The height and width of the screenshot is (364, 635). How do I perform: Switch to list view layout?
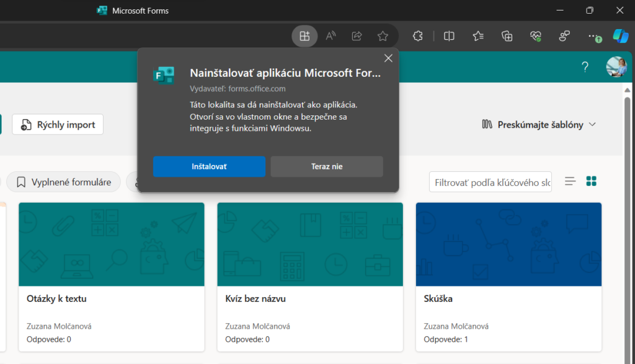click(571, 182)
